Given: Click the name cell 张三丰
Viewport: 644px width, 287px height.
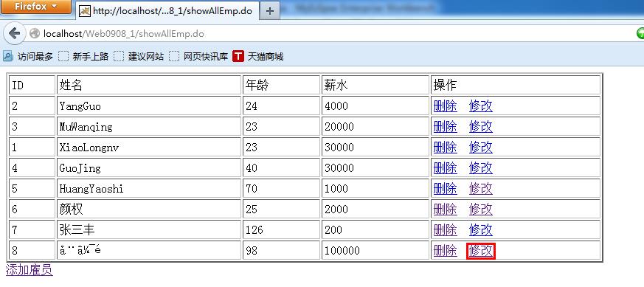Looking at the screenshot, I should [149, 230].
